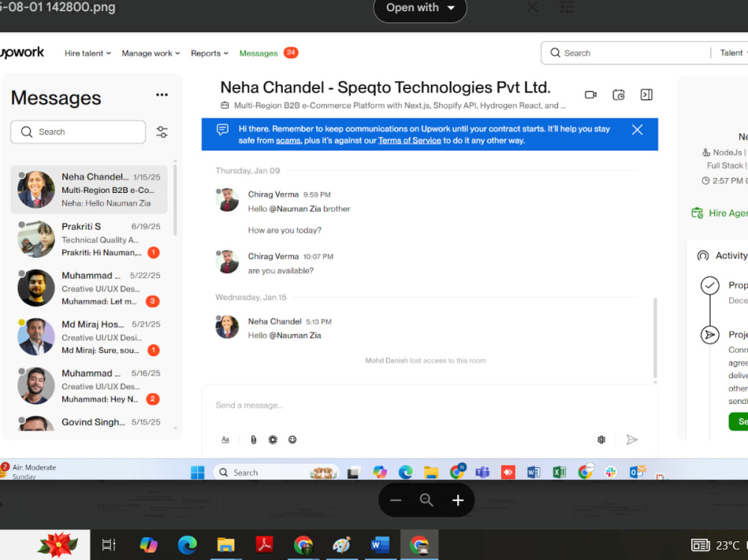Click the Send a message text area
Viewport: 748px width, 560px height.
tap(429, 405)
